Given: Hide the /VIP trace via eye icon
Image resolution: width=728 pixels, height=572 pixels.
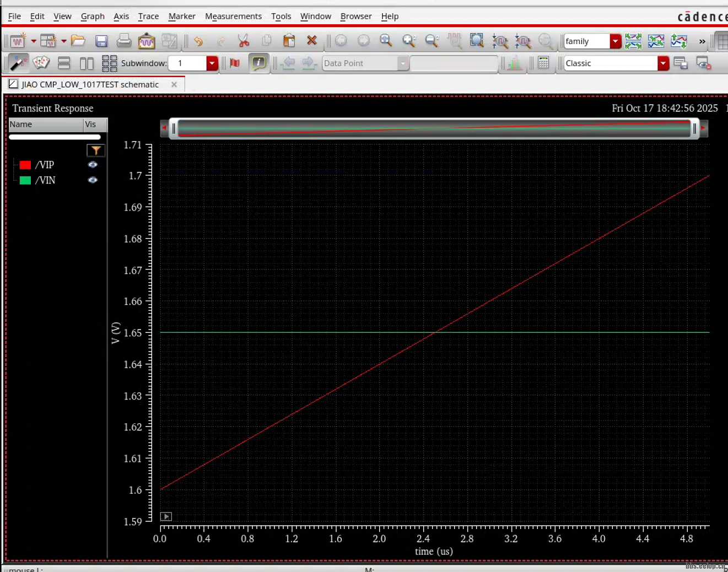Looking at the screenshot, I should [93, 165].
